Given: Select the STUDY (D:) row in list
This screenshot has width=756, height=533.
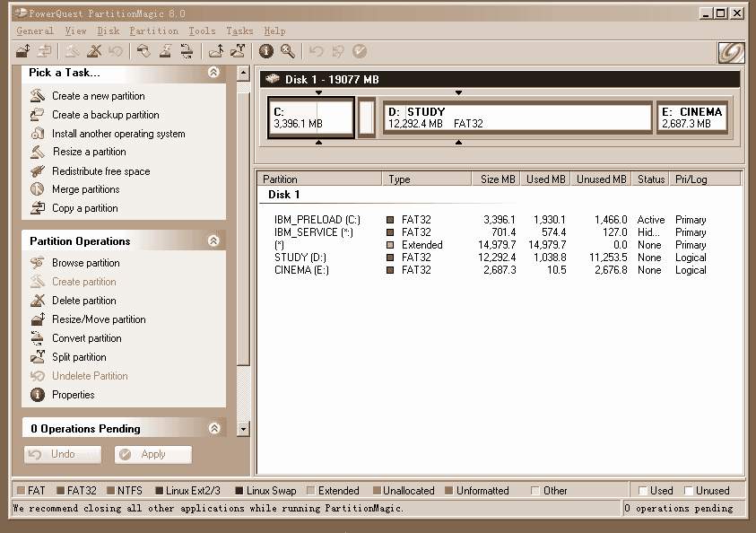Looking at the screenshot, I should click(491, 258).
